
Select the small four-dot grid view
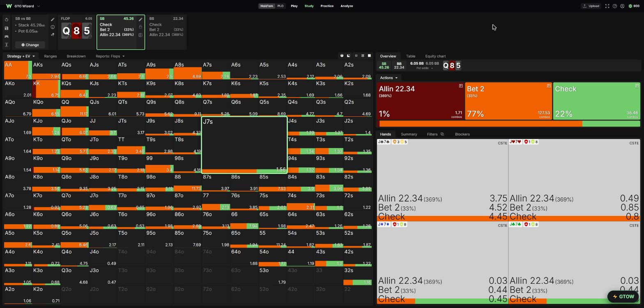tap(356, 56)
